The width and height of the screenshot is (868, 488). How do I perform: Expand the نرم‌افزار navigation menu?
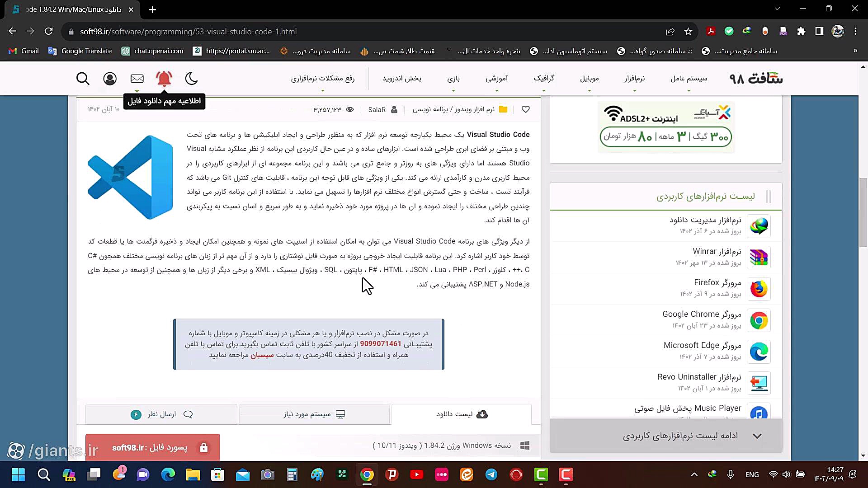point(634,79)
